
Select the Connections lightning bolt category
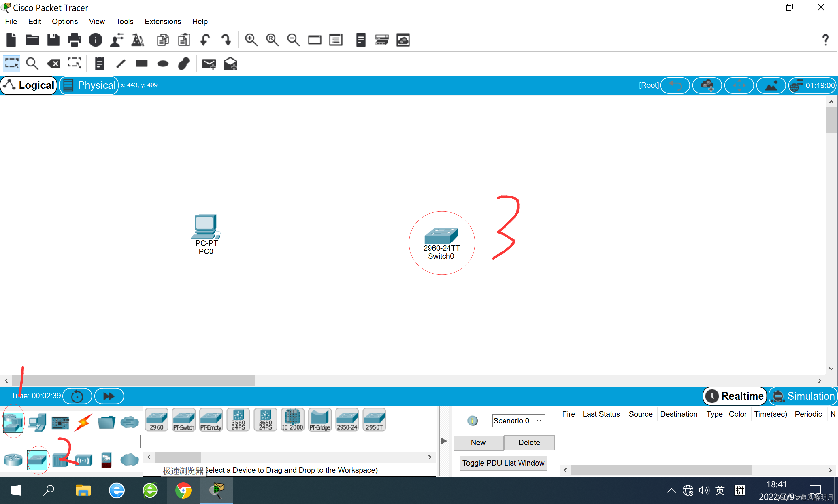(83, 422)
